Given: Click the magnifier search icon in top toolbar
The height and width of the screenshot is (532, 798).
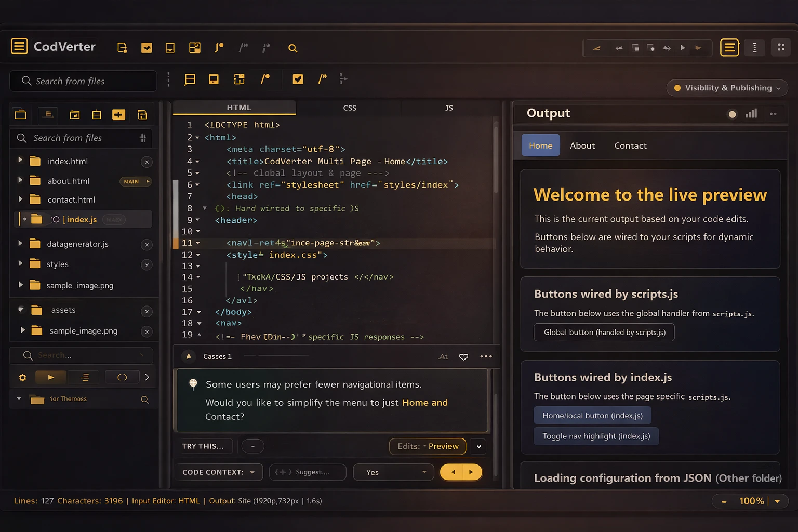Looking at the screenshot, I should tap(293, 48).
